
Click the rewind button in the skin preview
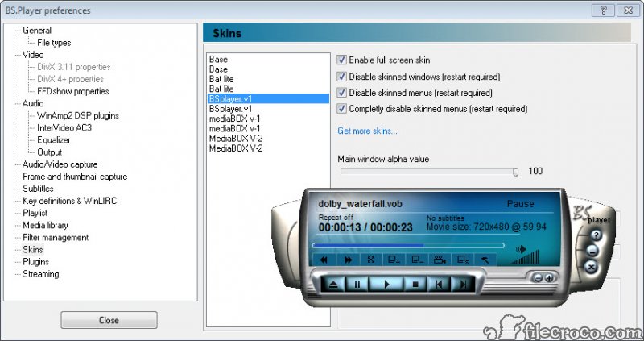tap(324, 260)
